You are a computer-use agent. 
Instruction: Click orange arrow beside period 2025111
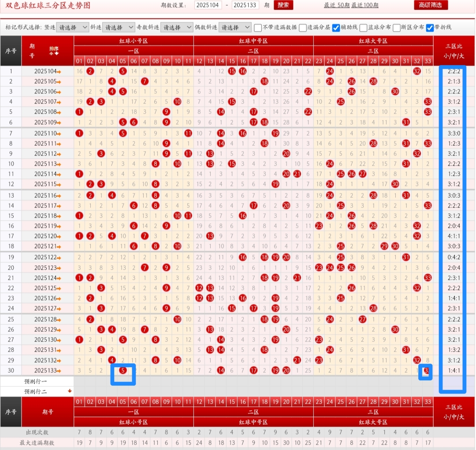coord(59,144)
